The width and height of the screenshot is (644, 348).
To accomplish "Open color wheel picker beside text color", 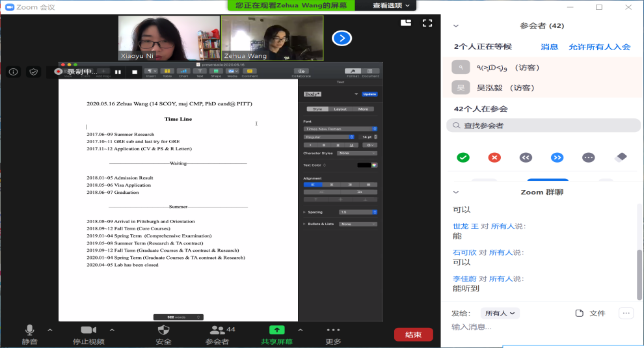I will [x=374, y=165].
